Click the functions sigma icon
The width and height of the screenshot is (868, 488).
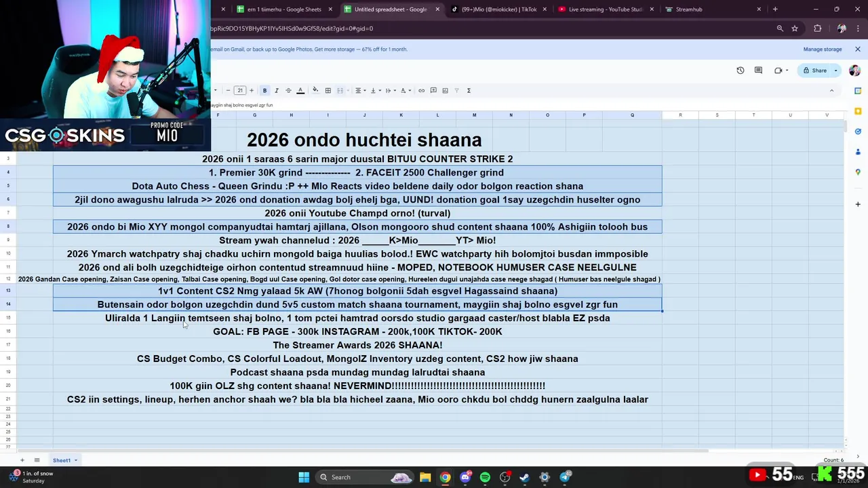coord(469,90)
